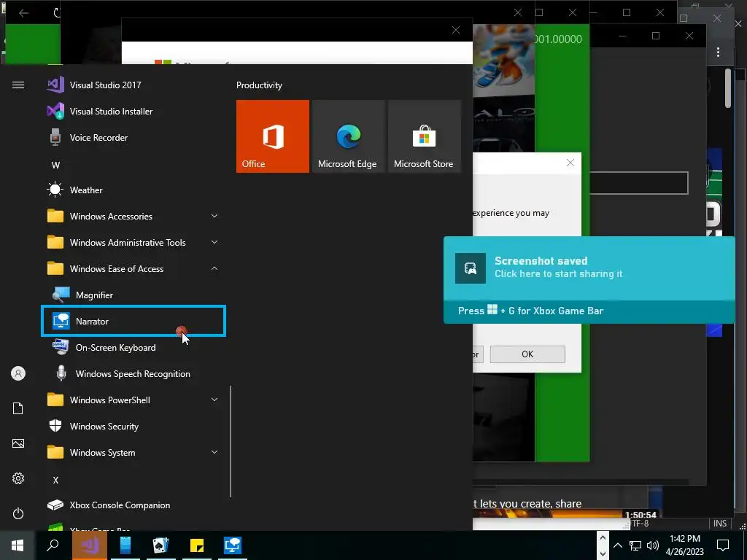Expand Windows System folder
747x560 pixels.
pyautogui.click(x=133, y=452)
